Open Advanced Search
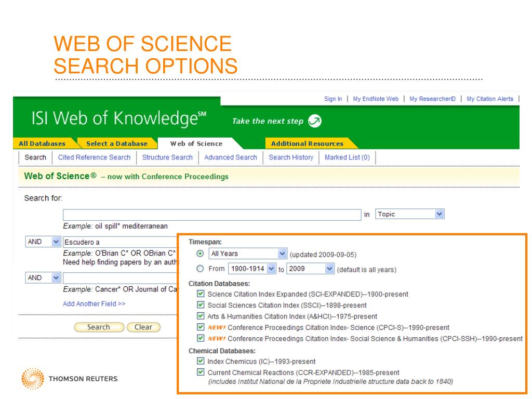Screen dimensions: 532x399 tap(230, 157)
